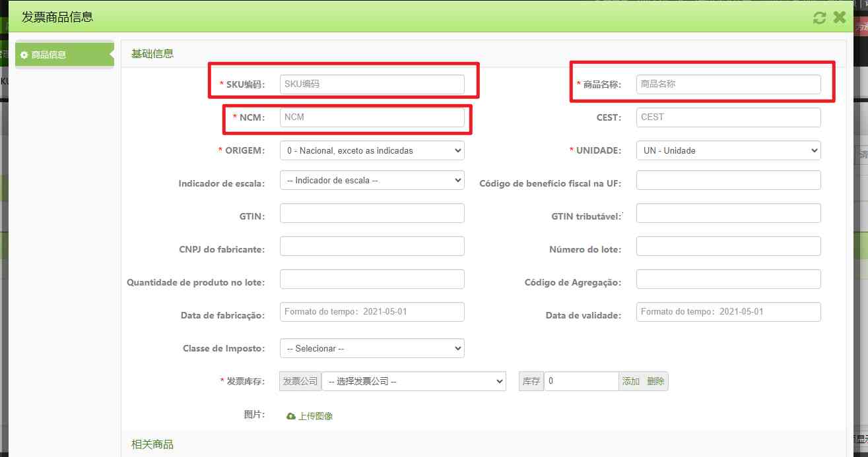Click the 上传图像 cloud upload icon

point(291,416)
